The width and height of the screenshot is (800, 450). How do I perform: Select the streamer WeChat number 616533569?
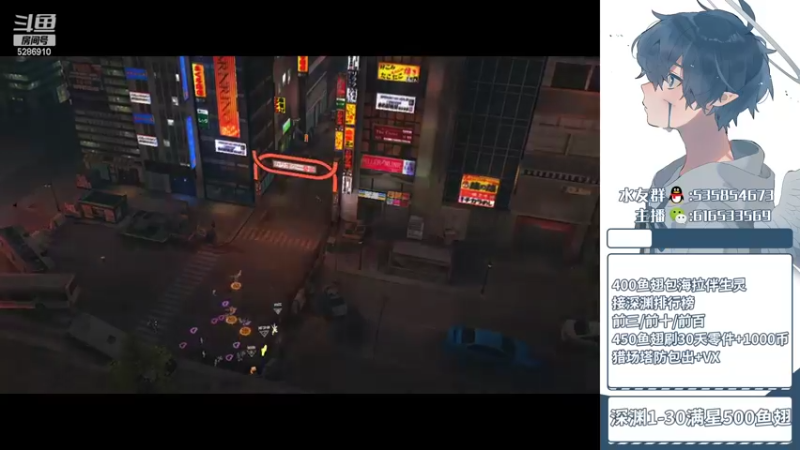(733, 216)
